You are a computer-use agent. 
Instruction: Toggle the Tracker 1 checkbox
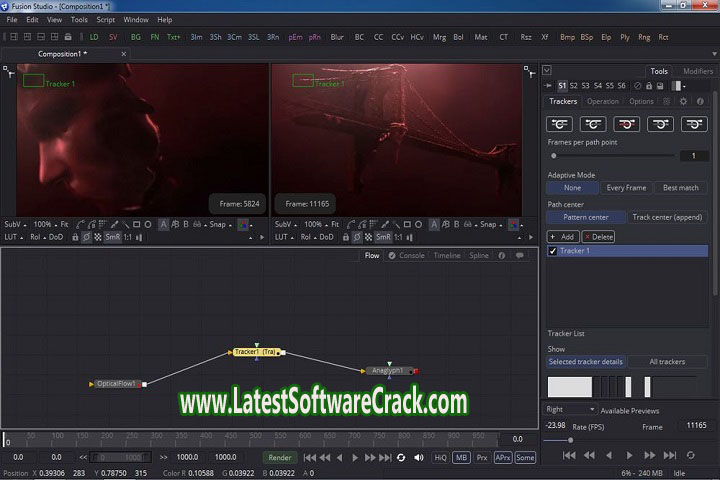[x=554, y=251]
